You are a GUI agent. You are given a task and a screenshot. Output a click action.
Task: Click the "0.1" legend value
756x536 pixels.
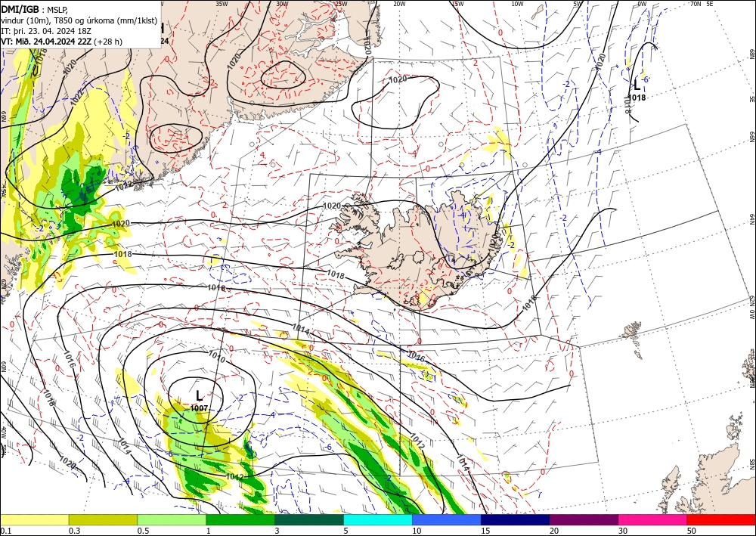pos(5,531)
